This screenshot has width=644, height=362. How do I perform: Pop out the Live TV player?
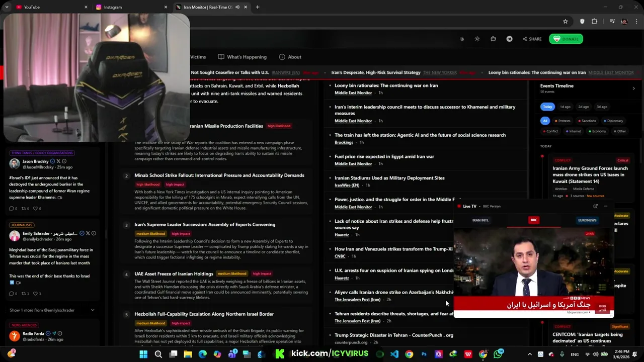pyautogui.click(x=595, y=206)
